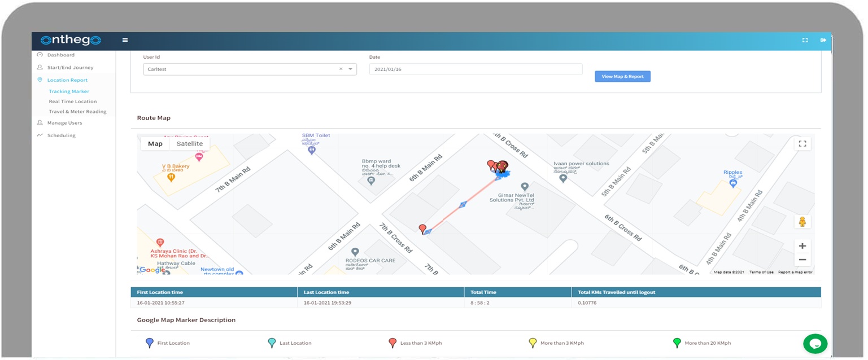Click the yellow More than 3 KMph marker

[x=533, y=343]
